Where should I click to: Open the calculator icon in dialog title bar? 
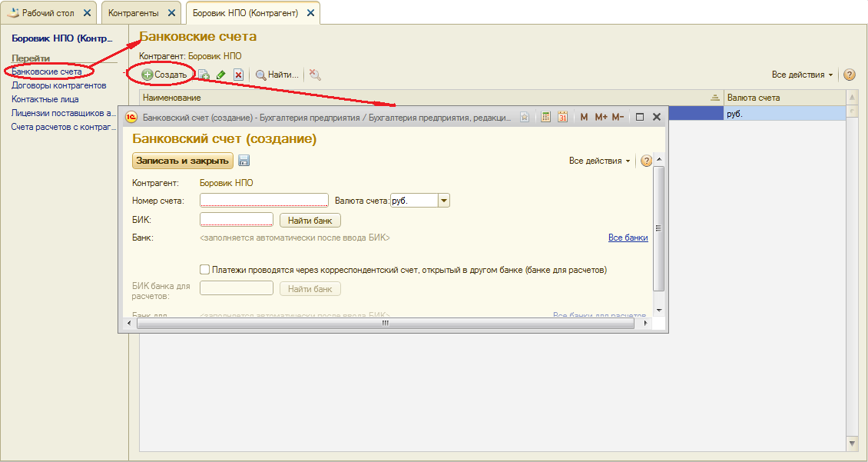pyautogui.click(x=546, y=117)
